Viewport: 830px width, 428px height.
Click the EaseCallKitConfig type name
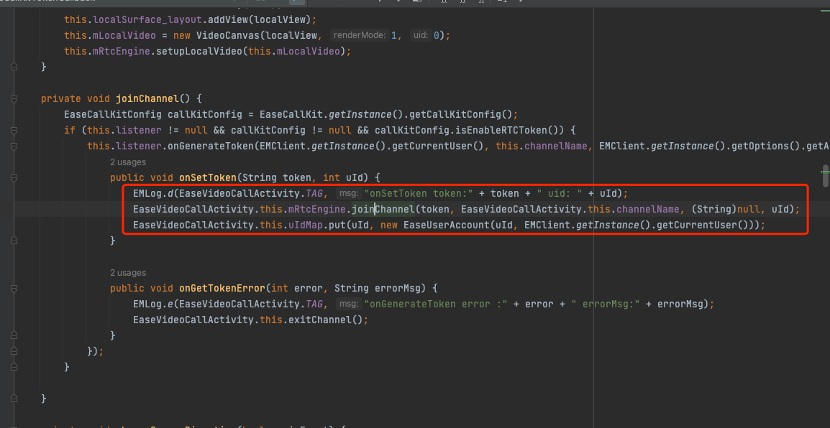113,114
